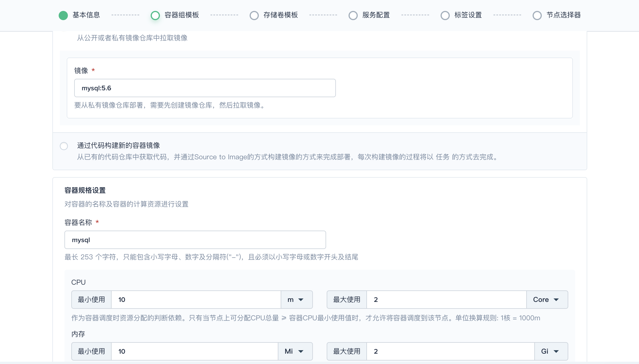Screen dimensions: 639x364
Task: Click the 基本信息 completed step circle
Action: point(63,15)
